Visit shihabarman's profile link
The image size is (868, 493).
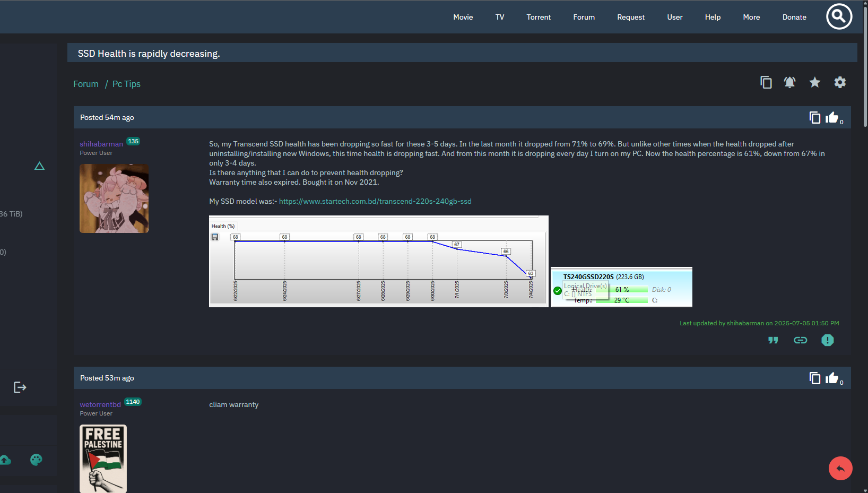point(101,144)
